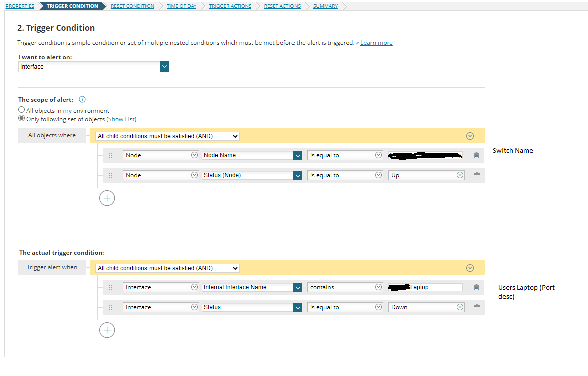This screenshot has height=376, width=588.
Task: Open scope AND/OR condition type dropdown
Action: point(168,136)
